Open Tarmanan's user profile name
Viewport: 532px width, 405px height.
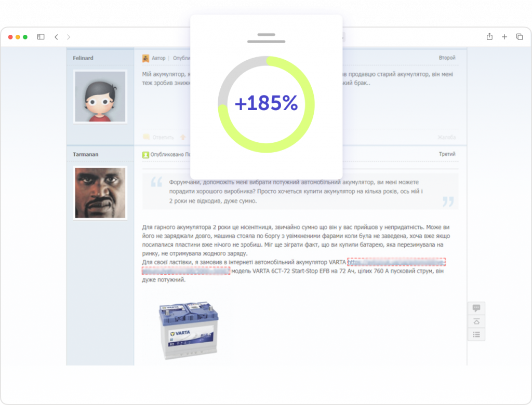coord(86,154)
